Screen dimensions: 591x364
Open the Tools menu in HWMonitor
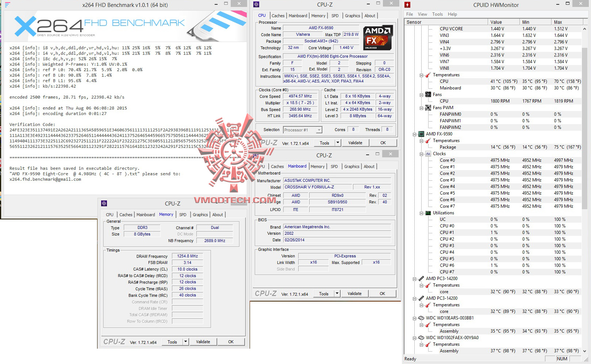click(437, 14)
